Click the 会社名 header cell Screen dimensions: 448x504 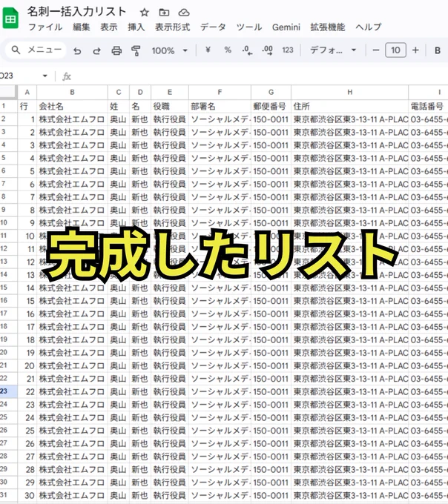pyautogui.click(x=73, y=107)
